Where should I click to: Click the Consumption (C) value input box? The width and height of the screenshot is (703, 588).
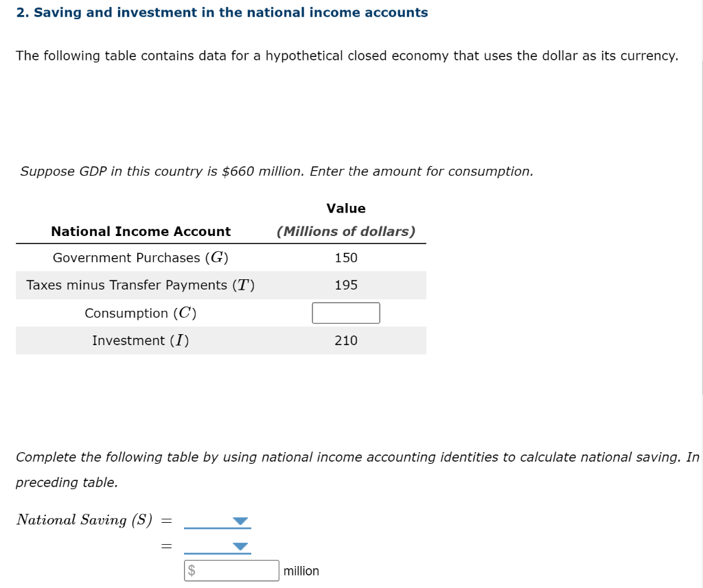click(x=346, y=313)
